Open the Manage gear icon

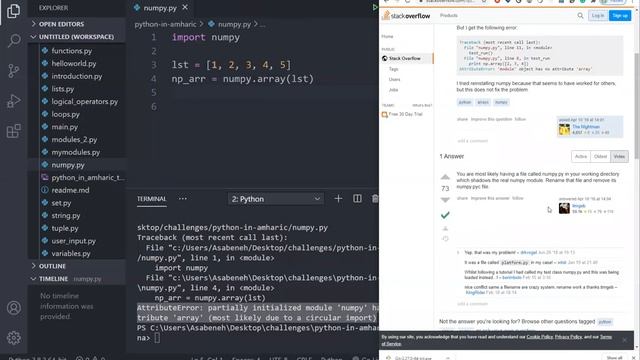[x=13, y=338]
